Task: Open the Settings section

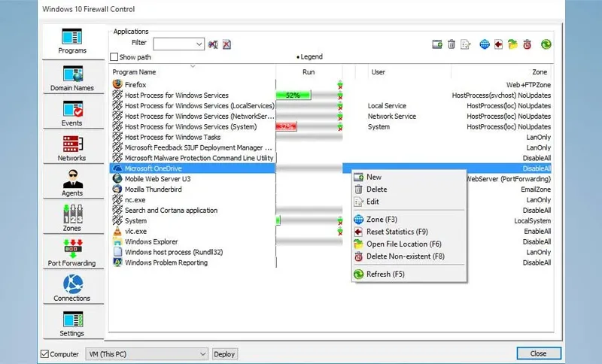Action: (x=72, y=323)
